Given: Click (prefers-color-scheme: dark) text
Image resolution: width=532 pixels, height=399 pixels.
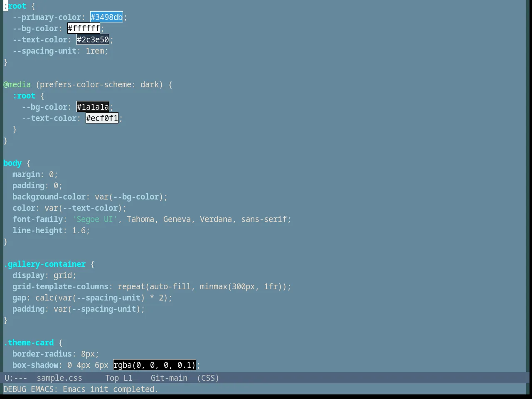Looking at the screenshot, I should coord(99,84).
